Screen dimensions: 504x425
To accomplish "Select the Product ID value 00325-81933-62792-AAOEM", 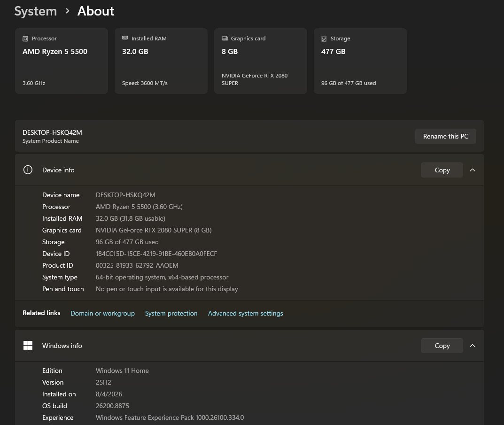I will tap(137, 265).
